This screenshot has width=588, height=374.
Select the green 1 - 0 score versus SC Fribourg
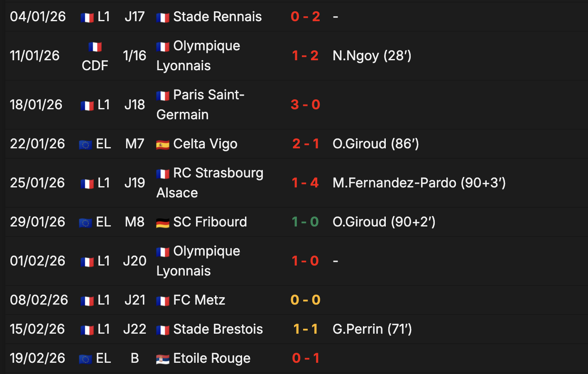(306, 222)
